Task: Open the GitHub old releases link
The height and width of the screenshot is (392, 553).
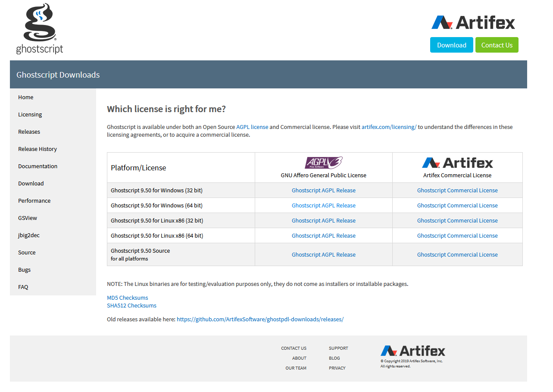Action: [260, 319]
